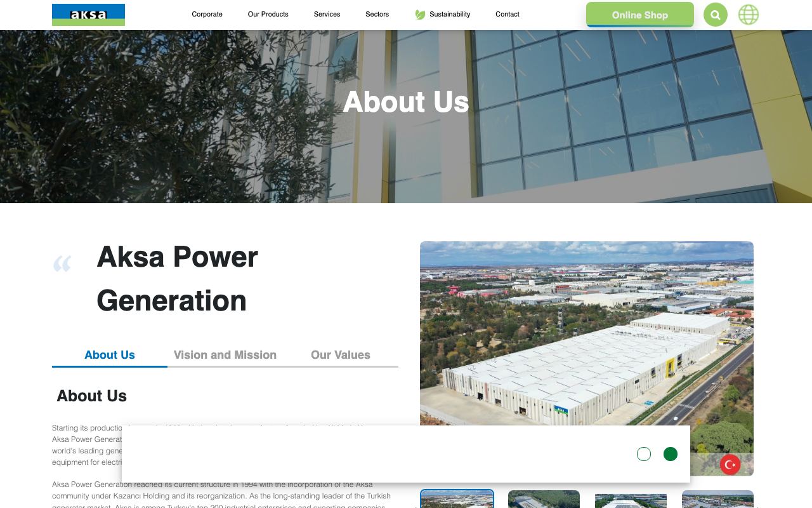The image size is (812, 508).
Task: Open the Corporate menu
Action: coord(207,14)
